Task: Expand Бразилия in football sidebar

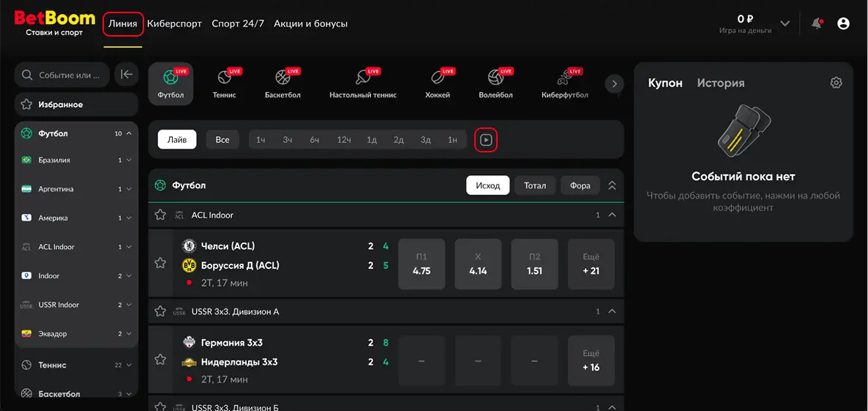Action: point(129,160)
